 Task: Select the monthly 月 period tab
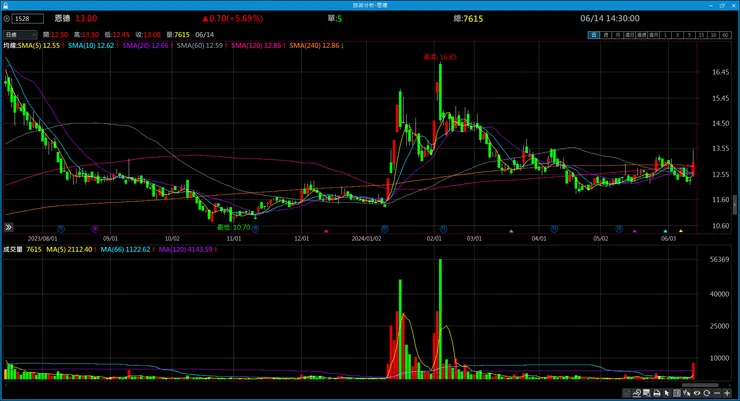click(618, 35)
